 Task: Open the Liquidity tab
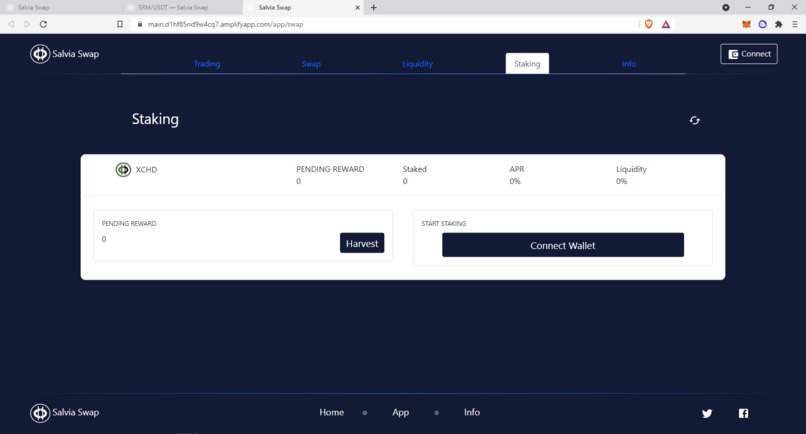[417, 64]
